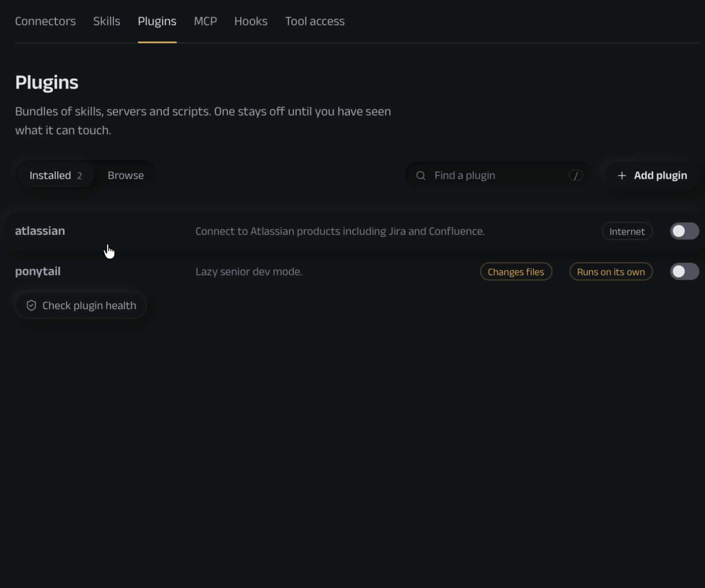Switch to the Skills tab
The width and height of the screenshot is (705, 588).
click(x=107, y=21)
